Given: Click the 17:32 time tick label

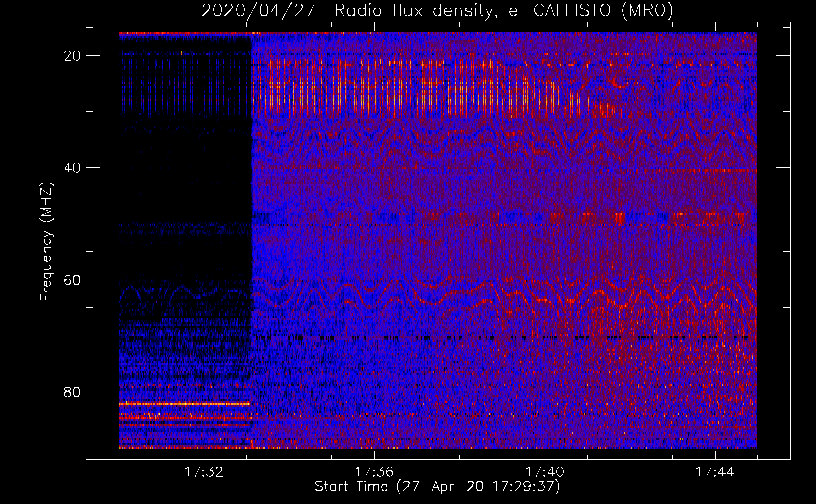Looking at the screenshot, I should tap(204, 472).
